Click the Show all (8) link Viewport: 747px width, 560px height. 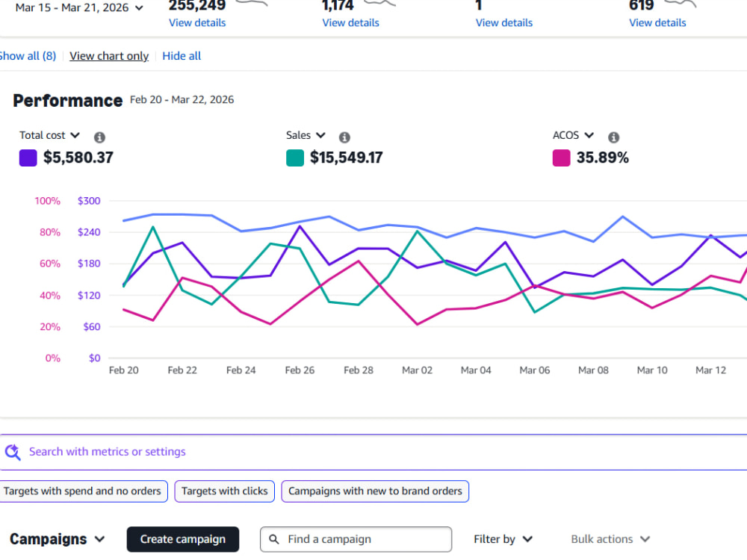point(28,56)
